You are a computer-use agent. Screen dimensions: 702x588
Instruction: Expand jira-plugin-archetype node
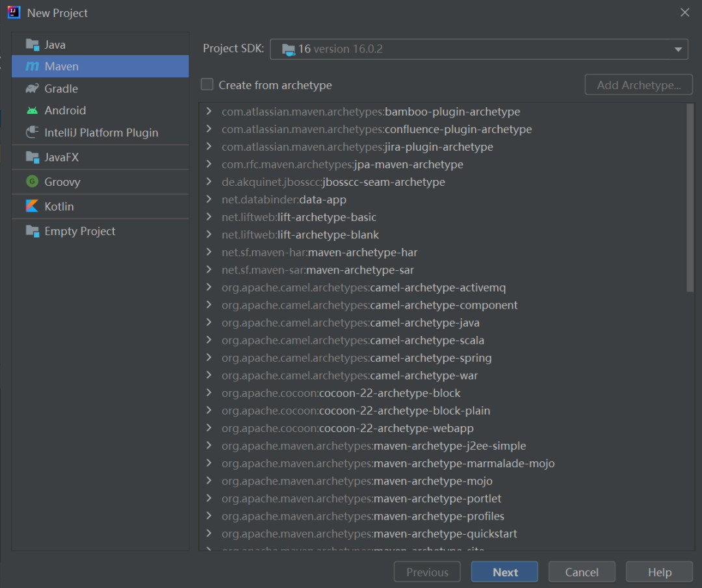[x=209, y=146]
